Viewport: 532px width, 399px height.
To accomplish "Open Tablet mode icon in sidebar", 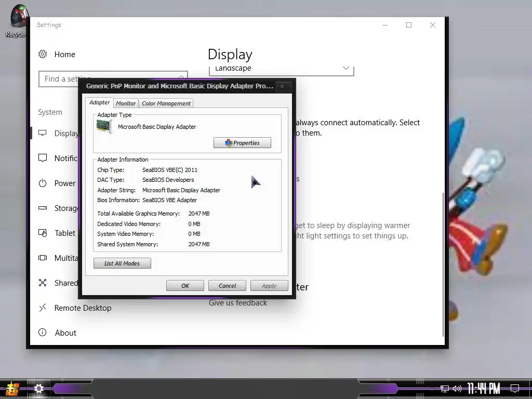I will pyautogui.click(x=43, y=233).
